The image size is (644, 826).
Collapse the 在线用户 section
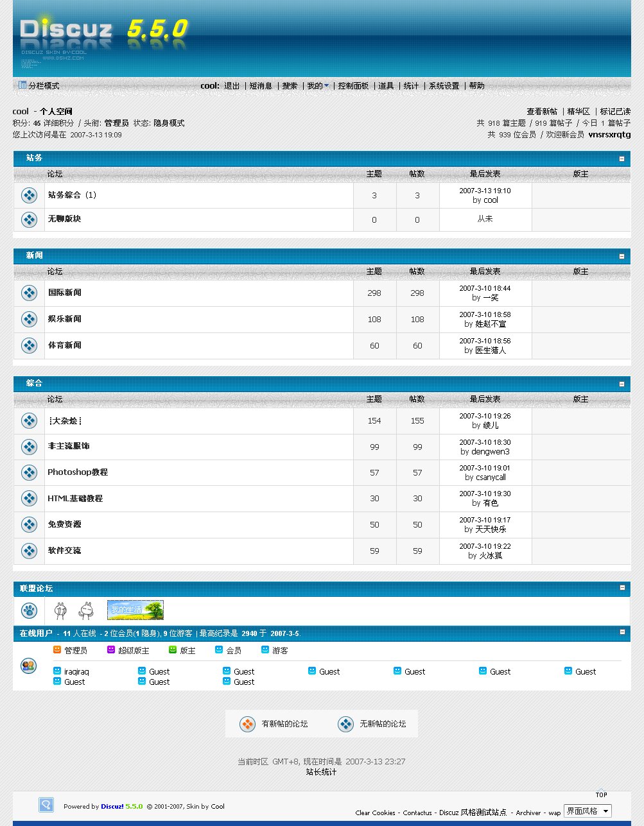coord(622,632)
